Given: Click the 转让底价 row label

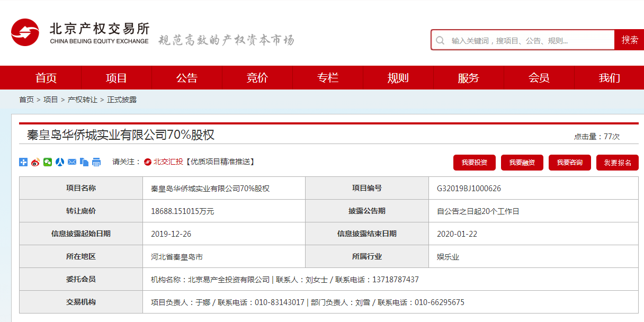Looking at the screenshot, I should coord(81,211).
